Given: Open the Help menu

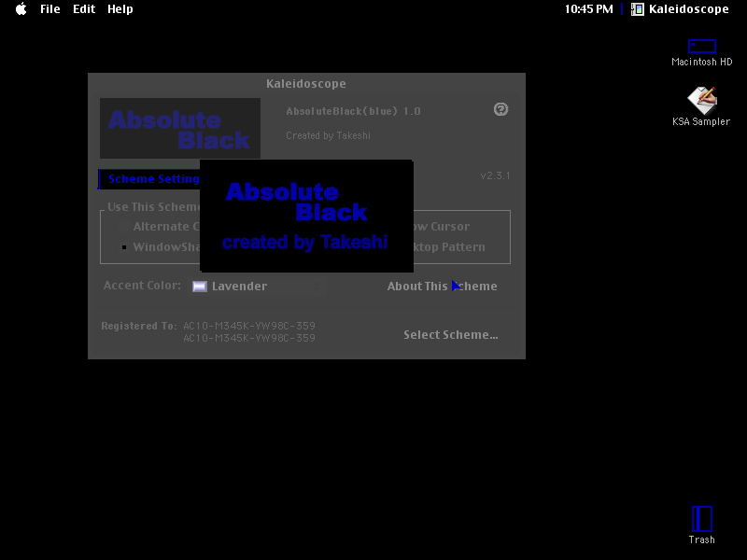Looking at the screenshot, I should click(120, 9).
